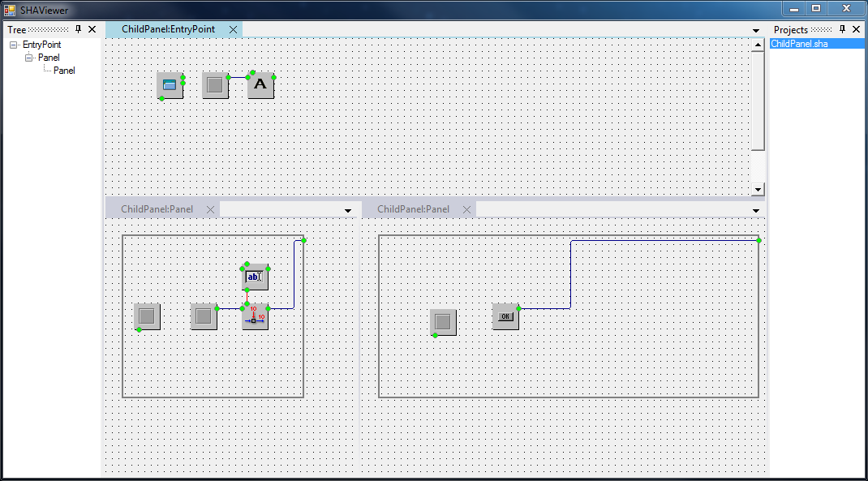Close the right ChildPanel:Panel tab

(466, 209)
